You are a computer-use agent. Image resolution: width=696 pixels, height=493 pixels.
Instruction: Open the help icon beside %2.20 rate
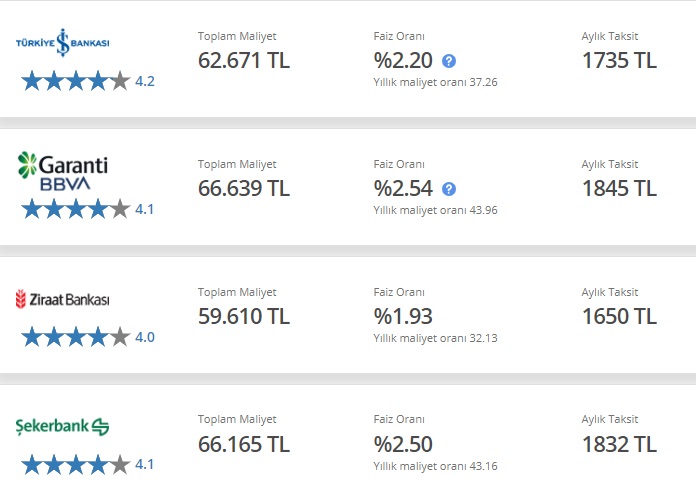coord(449,61)
